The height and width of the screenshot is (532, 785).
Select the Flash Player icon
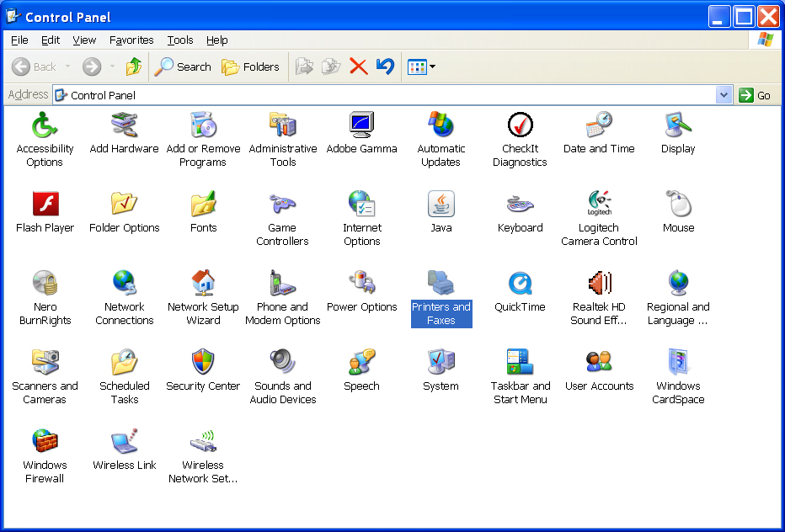coord(45,205)
